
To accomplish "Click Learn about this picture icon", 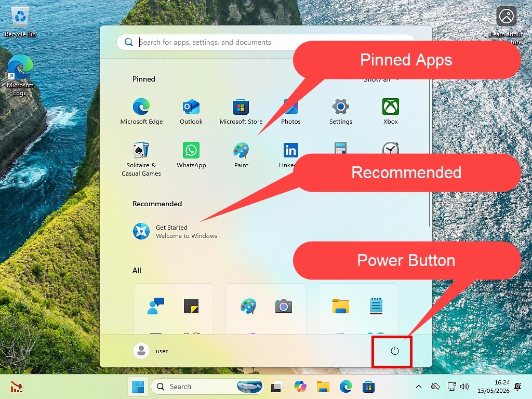I will pos(506,16).
